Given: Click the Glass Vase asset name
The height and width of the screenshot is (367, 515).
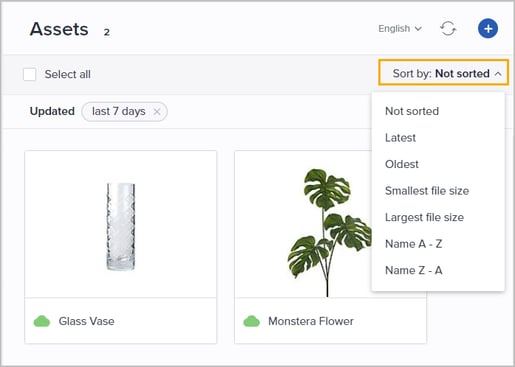Looking at the screenshot, I should pos(87,321).
